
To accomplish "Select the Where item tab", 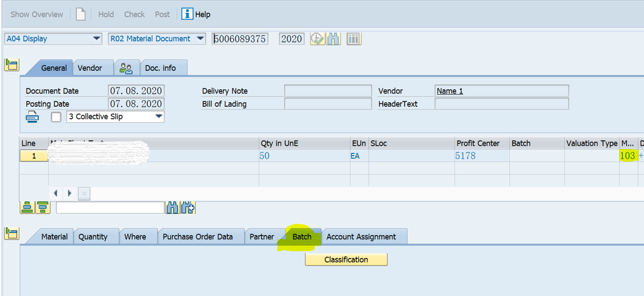I will (x=135, y=237).
